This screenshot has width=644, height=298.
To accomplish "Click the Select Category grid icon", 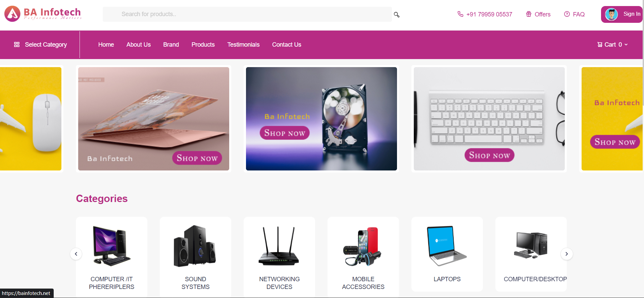I will click(x=17, y=45).
